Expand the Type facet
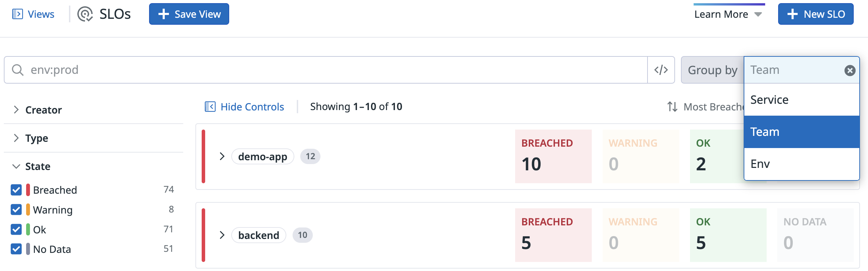 (x=16, y=138)
